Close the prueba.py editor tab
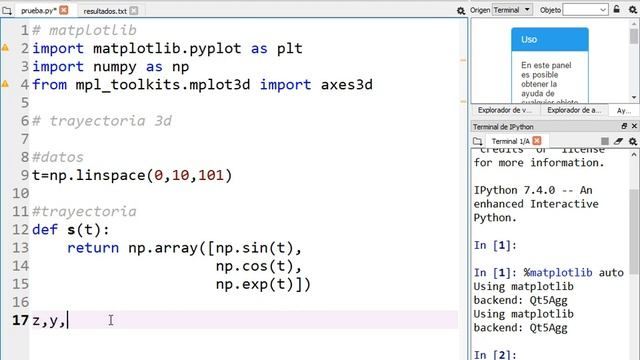 64,10
